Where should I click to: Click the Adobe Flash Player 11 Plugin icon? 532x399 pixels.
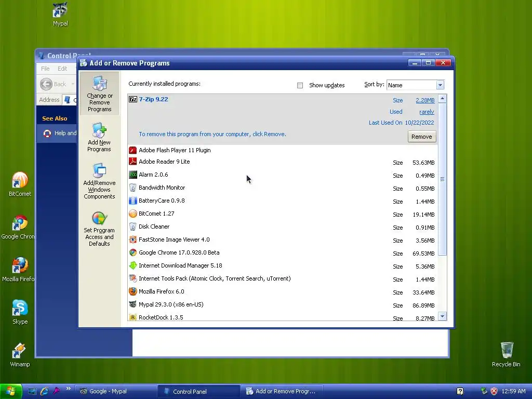[x=133, y=150]
